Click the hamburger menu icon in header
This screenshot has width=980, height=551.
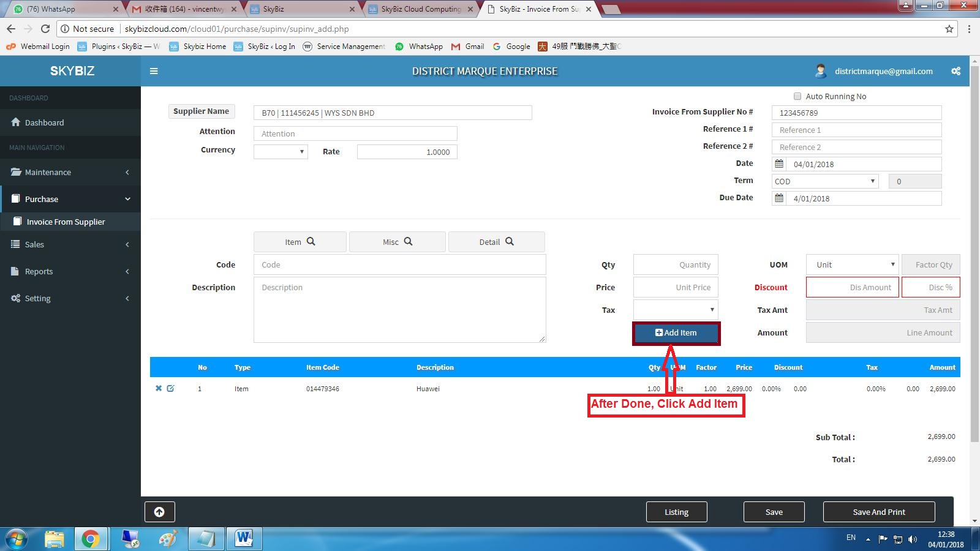tap(154, 71)
